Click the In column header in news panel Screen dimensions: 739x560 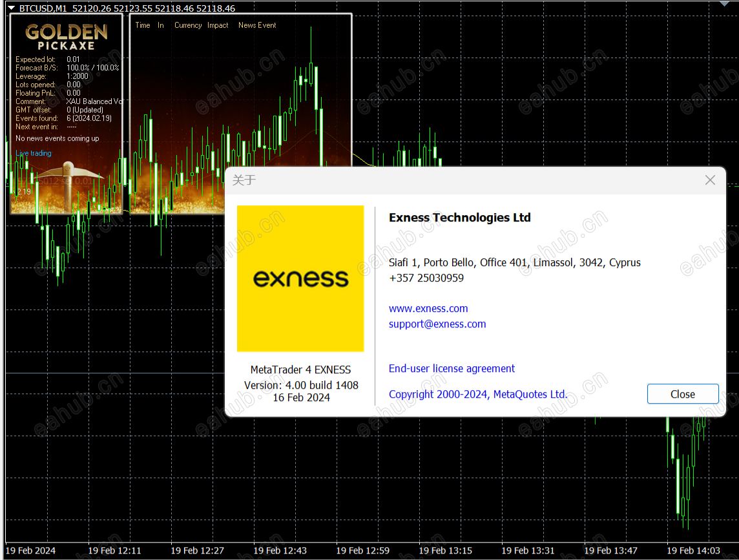click(x=161, y=25)
